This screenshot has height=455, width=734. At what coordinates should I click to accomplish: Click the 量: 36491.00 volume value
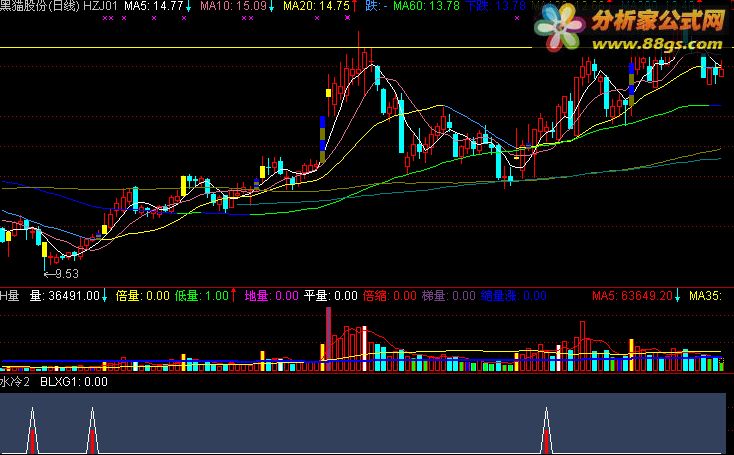(65, 295)
